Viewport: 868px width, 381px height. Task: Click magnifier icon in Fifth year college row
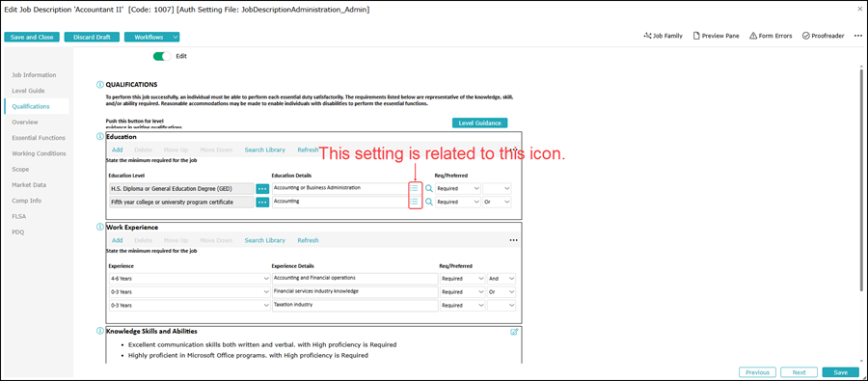[x=428, y=203]
